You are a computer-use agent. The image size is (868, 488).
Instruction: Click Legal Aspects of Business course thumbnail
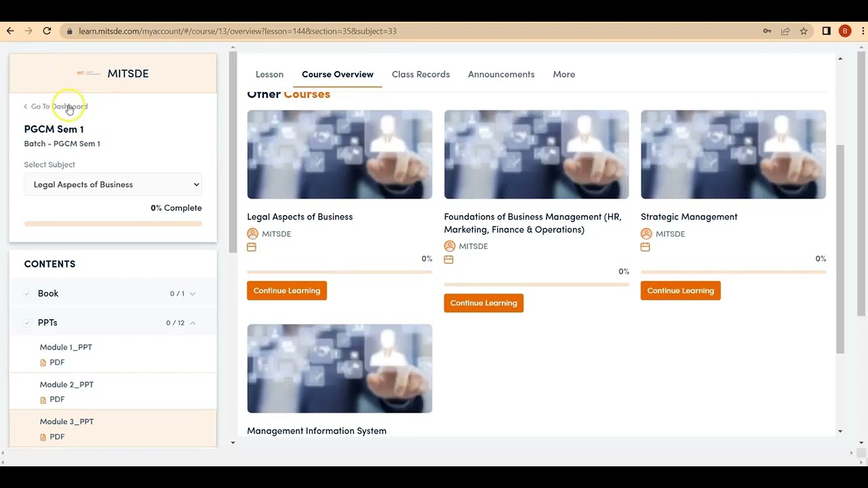pyautogui.click(x=340, y=155)
